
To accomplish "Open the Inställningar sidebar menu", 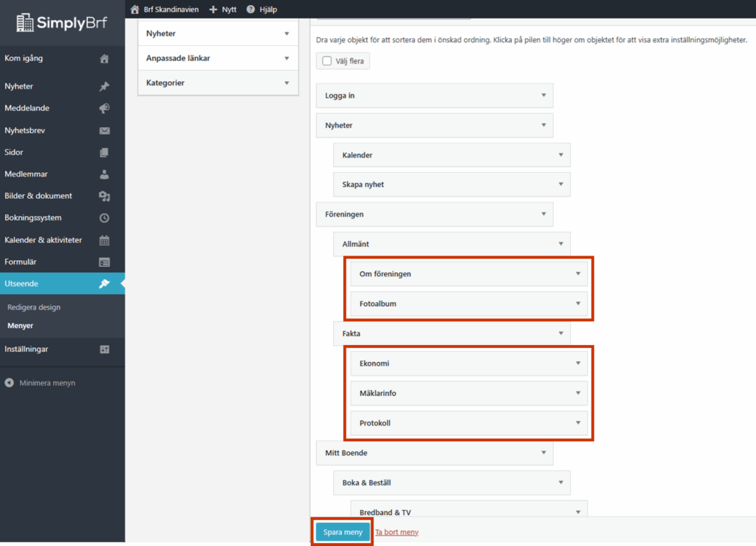I will [x=27, y=349].
